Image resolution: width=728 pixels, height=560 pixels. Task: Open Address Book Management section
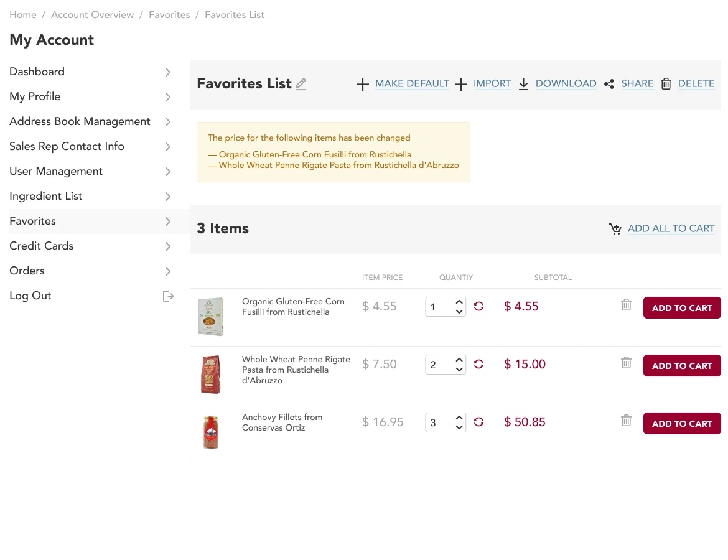coord(80,122)
